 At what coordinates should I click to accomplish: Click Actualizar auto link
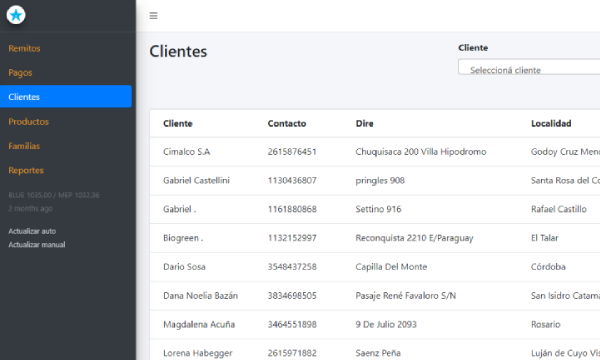pyautogui.click(x=32, y=231)
